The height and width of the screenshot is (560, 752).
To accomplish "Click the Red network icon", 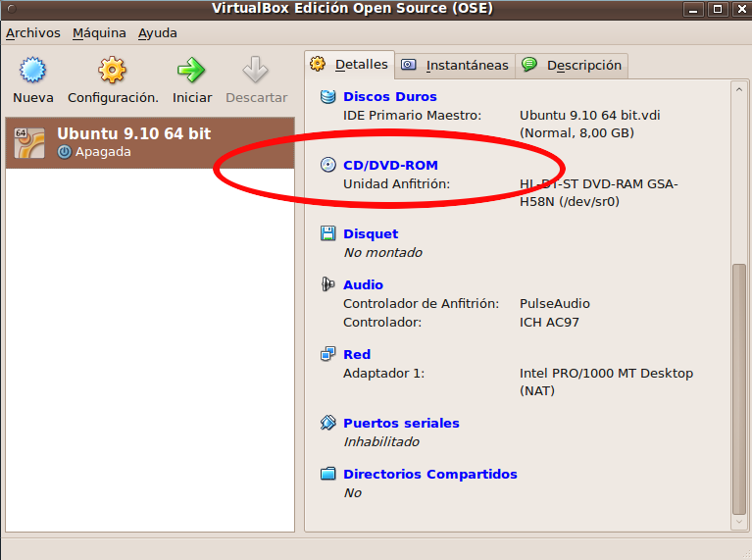I will click(x=328, y=354).
